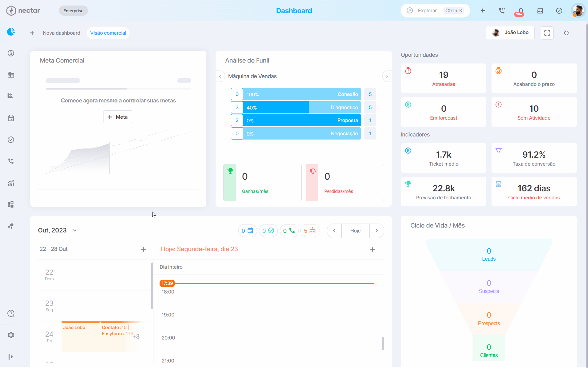This screenshot has height=368, width=588.
Task: Open the Ciclo médio de vendas indicator
Action: click(534, 192)
